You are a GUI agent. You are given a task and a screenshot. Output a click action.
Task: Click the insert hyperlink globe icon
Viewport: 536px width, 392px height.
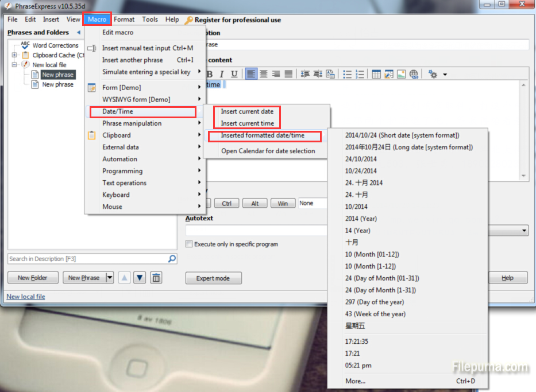(414, 74)
